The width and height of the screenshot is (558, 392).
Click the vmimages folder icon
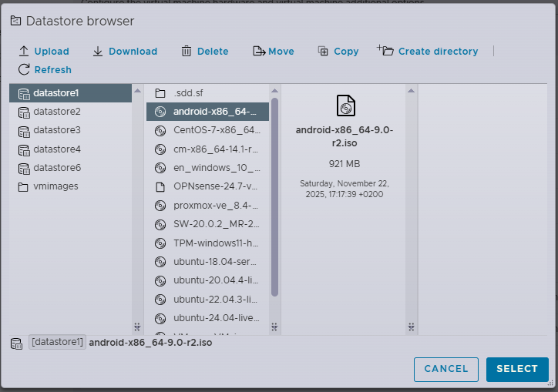(23, 186)
